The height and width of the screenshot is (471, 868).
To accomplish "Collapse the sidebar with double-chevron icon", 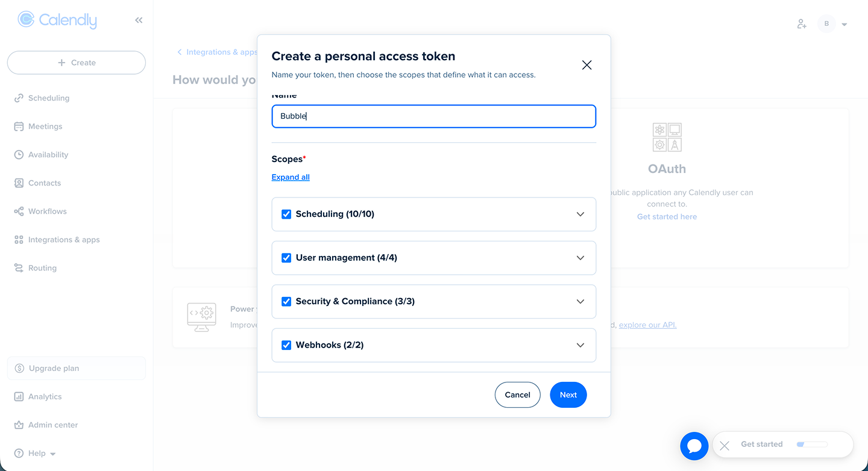I will pos(139,20).
